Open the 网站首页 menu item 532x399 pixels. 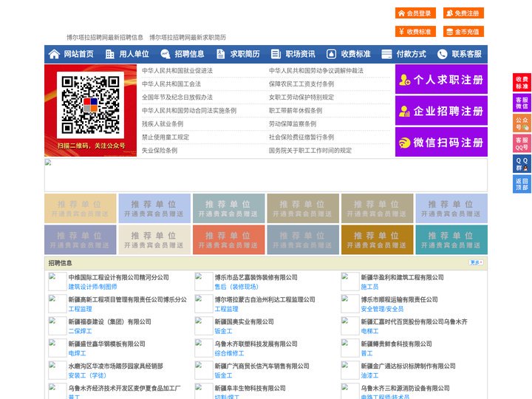coord(79,54)
